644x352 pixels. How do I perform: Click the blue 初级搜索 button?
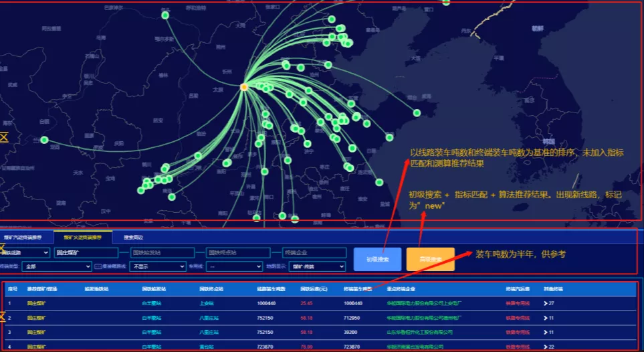377,259
